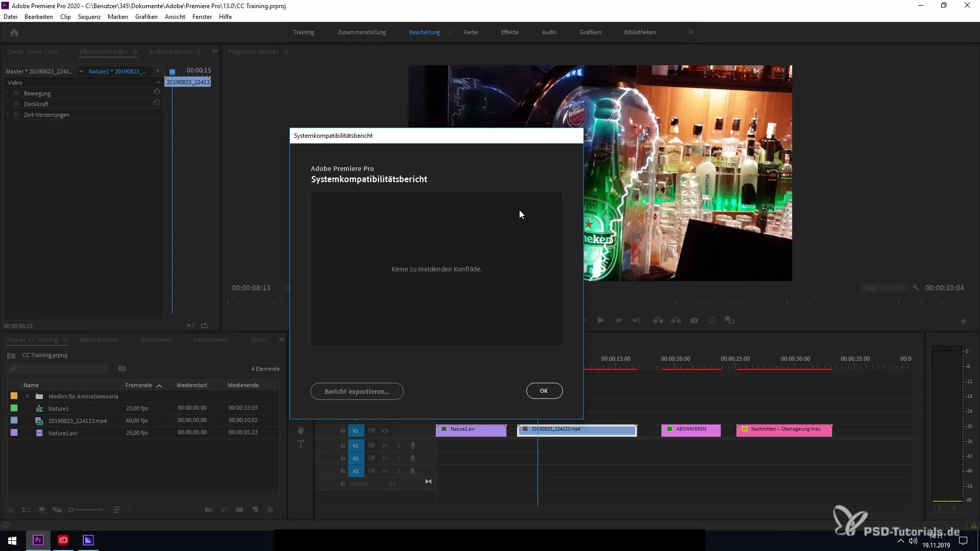Image resolution: width=980 pixels, height=551 pixels.
Task: Click the Lift icon in the Program monitor
Action: pyautogui.click(x=658, y=320)
